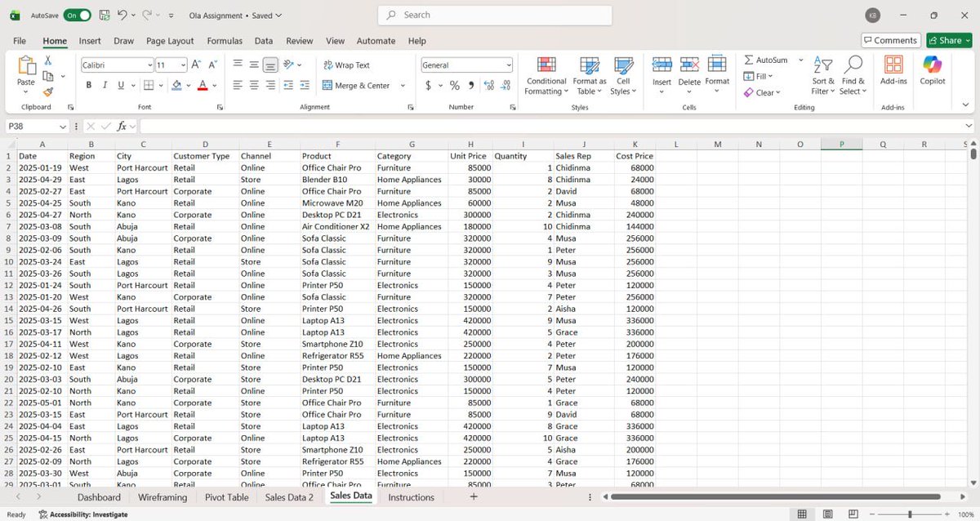Click the Share button

click(949, 40)
